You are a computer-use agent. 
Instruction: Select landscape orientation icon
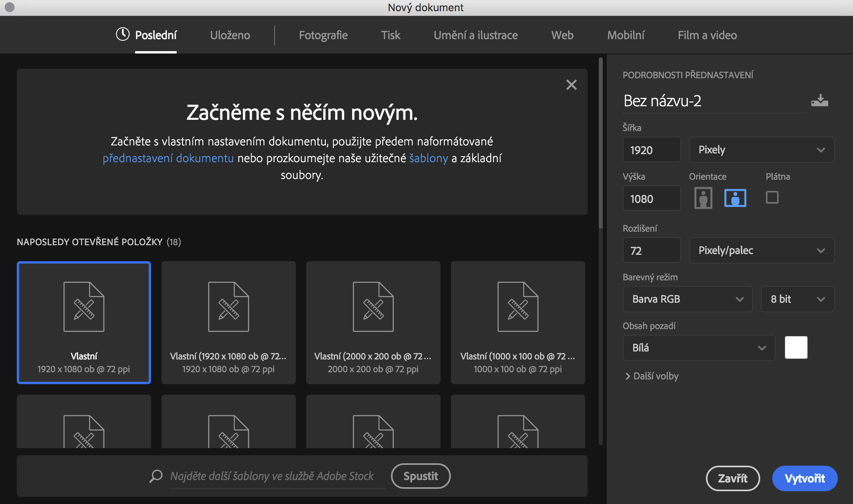coord(735,198)
